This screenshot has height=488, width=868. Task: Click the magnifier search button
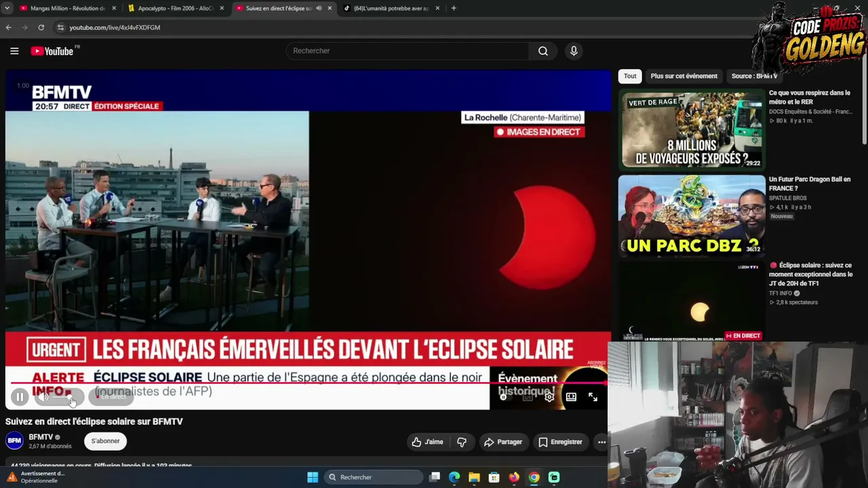[543, 51]
